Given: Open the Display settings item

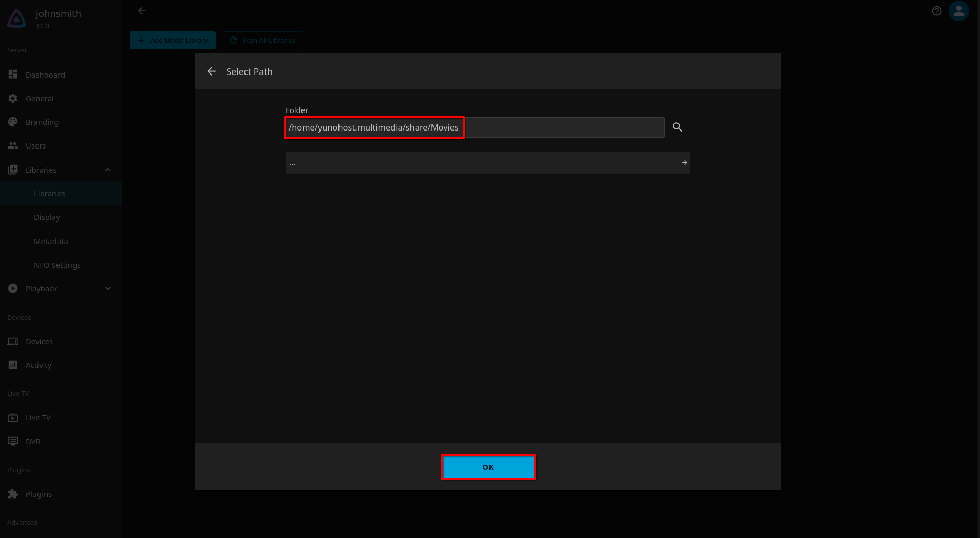Looking at the screenshot, I should tap(61, 217).
